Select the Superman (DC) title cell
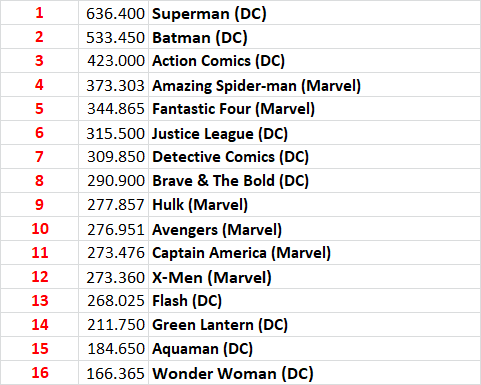Screen dimensions: 481x385 [314, 13]
